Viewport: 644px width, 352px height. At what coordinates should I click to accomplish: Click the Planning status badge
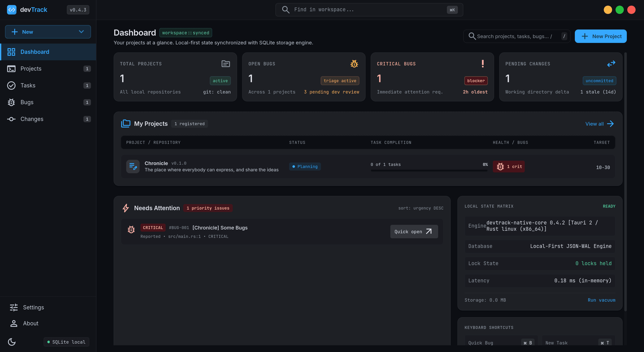click(305, 166)
